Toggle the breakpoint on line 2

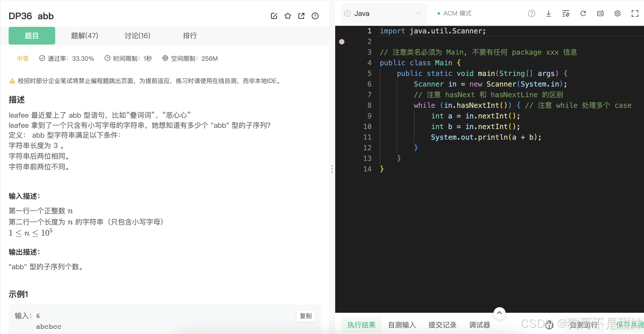pyautogui.click(x=342, y=42)
